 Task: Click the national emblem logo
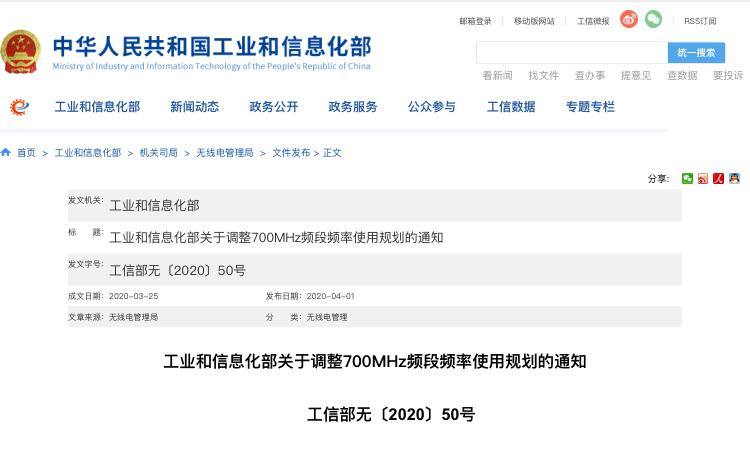[x=21, y=52]
